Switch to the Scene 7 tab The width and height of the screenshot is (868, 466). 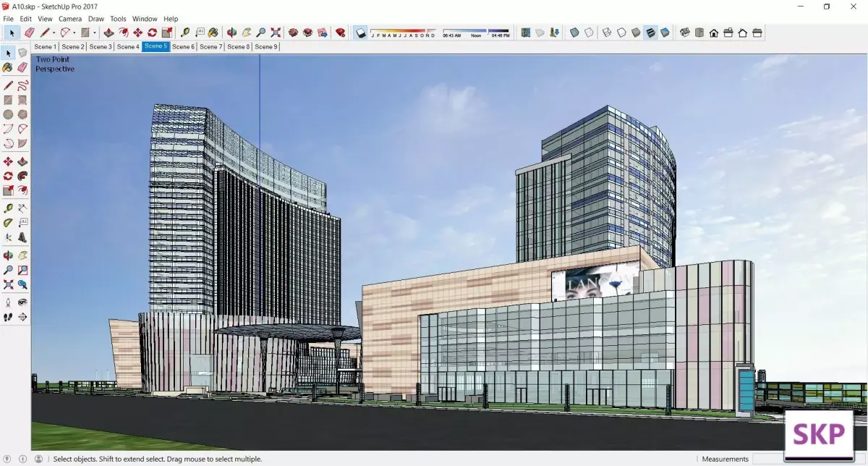pos(211,46)
